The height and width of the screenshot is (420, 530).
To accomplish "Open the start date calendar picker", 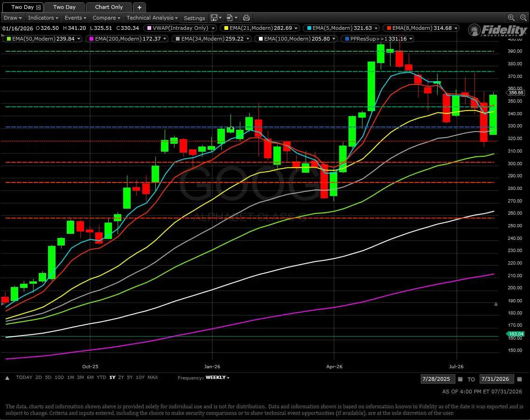I will pyautogui.click(x=460, y=379).
